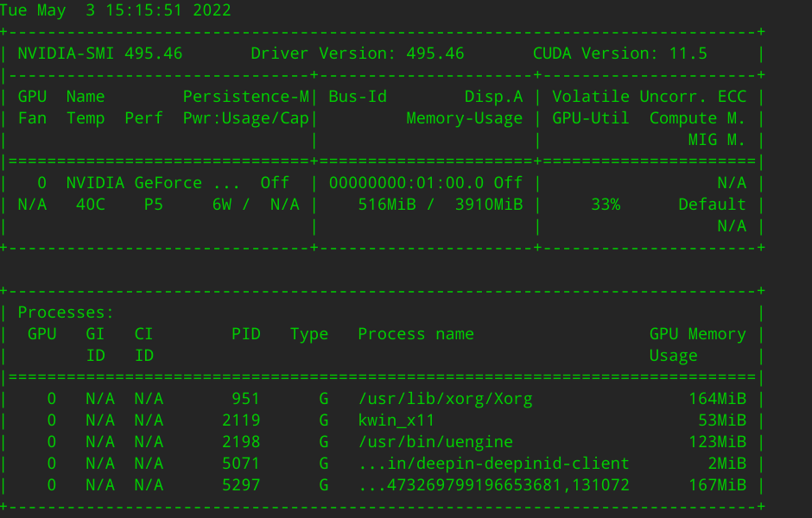This screenshot has height=518, width=812.
Task: Click the 164MiB memory value
Action: 717,399
